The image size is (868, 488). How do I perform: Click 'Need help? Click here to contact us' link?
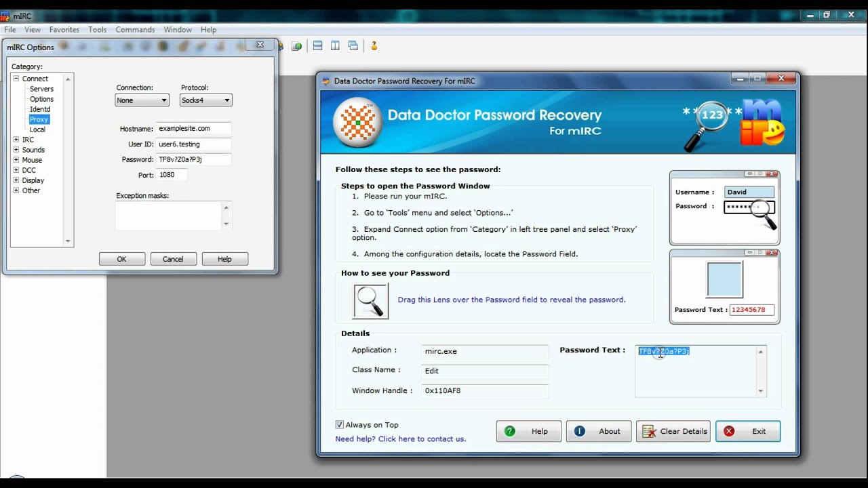(x=401, y=439)
